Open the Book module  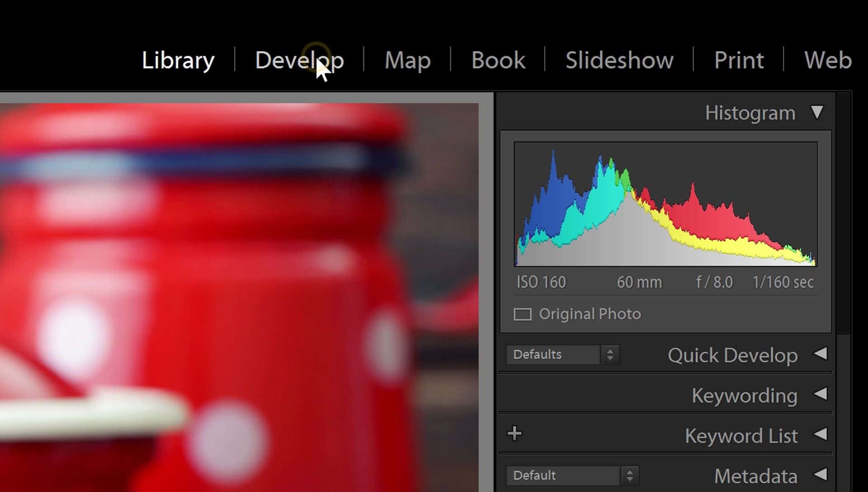(498, 60)
